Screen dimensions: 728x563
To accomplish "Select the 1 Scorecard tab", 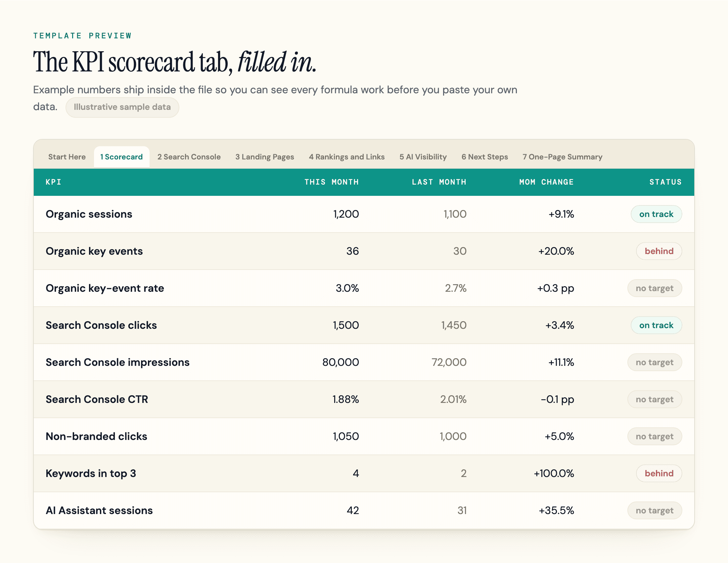I will point(121,157).
